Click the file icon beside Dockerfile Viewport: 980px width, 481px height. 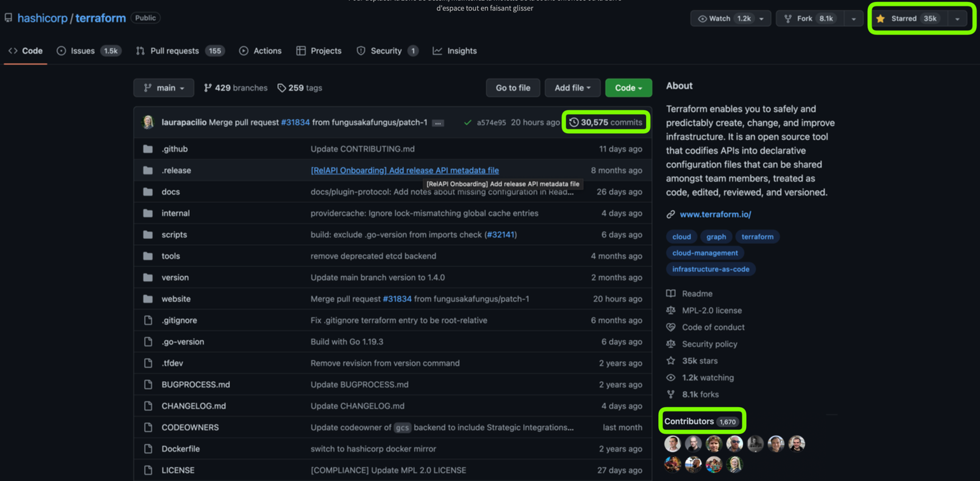[148, 449]
